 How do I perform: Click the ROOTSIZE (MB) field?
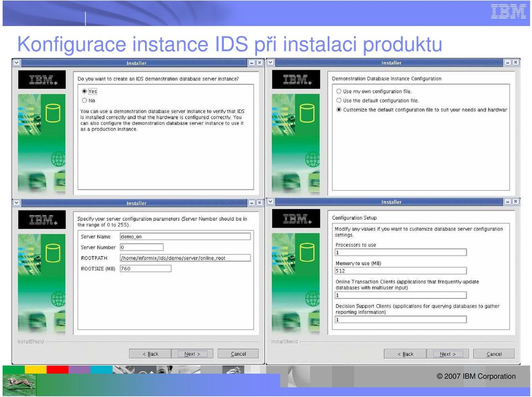(146, 268)
